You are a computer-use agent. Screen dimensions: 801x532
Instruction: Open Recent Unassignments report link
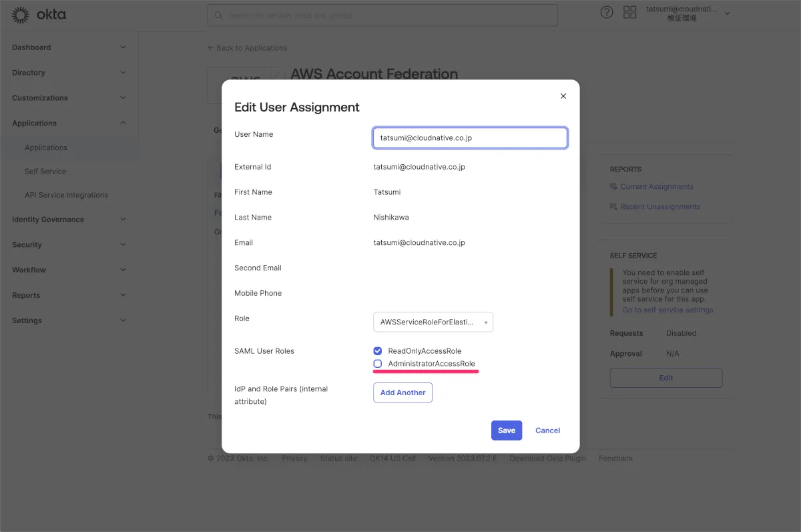tap(660, 207)
